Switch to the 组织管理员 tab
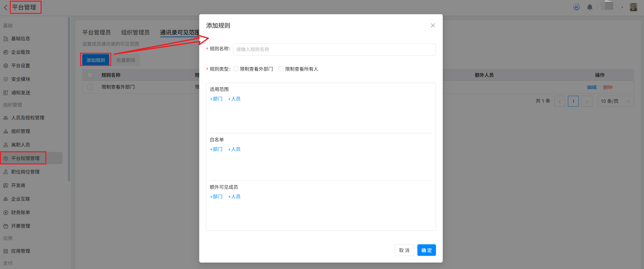 coord(135,32)
